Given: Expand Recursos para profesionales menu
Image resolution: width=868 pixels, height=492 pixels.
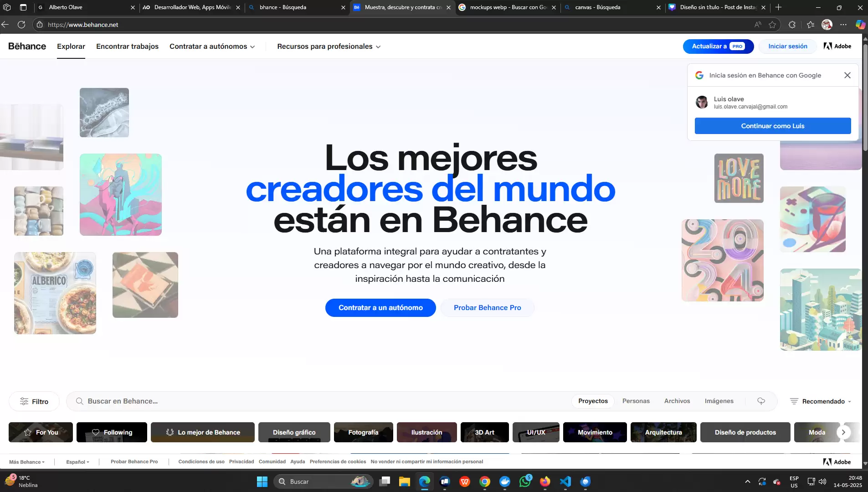Looking at the screenshot, I should click(329, 47).
